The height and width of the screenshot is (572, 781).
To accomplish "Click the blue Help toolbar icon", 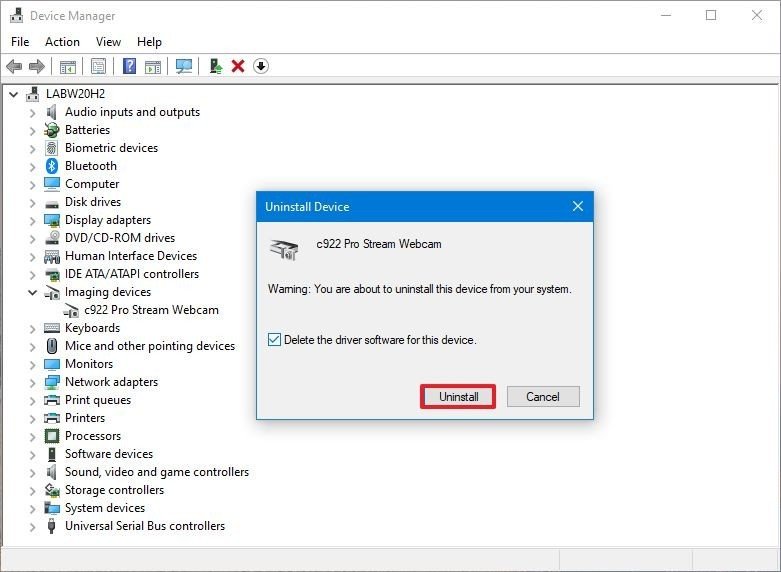I will click(130, 66).
